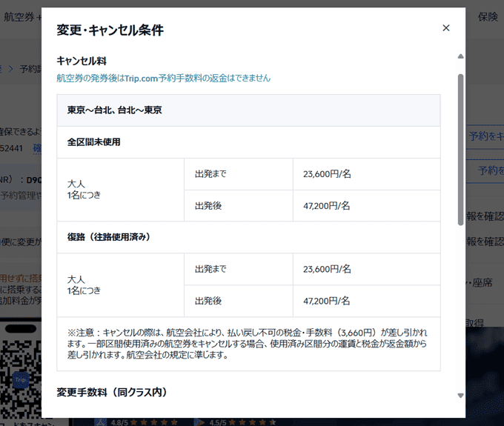
Task: Click the ※注意 cancellation note text
Action: pyautogui.click(x=248, y=344)
